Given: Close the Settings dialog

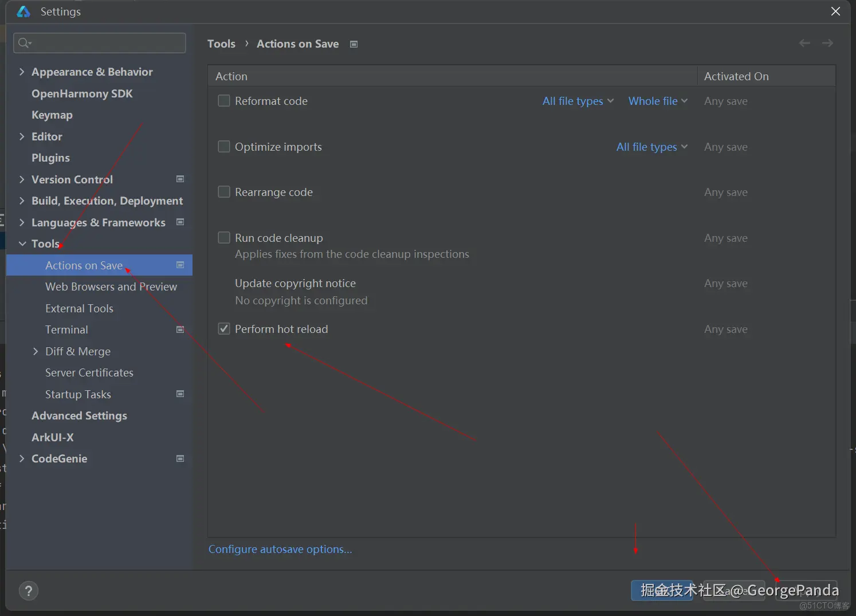Looking at the screenshot, I should 835,11.
